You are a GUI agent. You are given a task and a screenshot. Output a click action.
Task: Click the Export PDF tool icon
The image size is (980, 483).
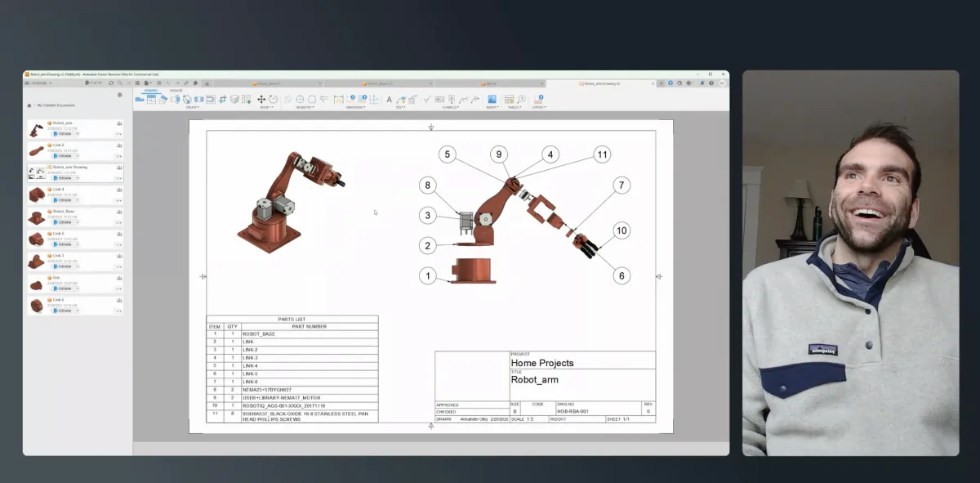[539, 100]
